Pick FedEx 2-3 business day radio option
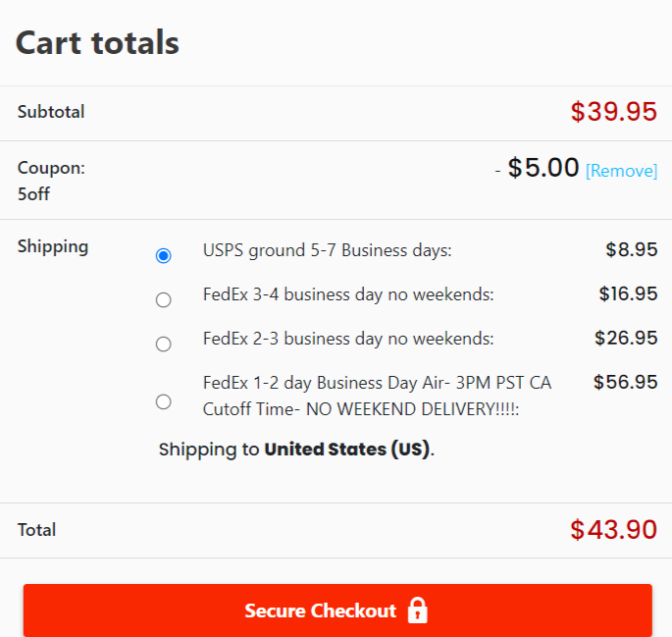672x637 pixels. coord(164,344)
